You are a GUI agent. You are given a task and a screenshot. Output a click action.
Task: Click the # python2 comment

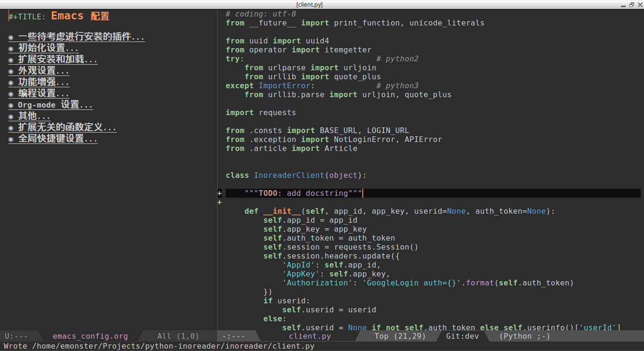[x=397, y=58]
